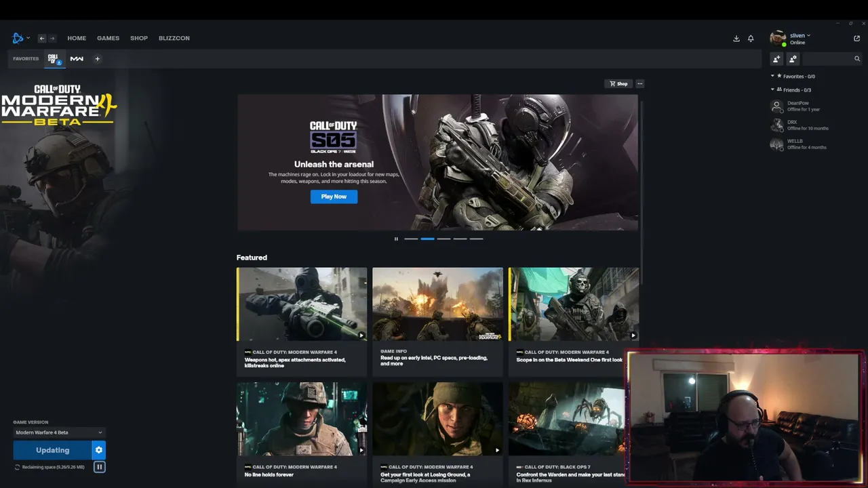
Task: Click DRX's avatar in friends list
Action: [x=777, y=125]
